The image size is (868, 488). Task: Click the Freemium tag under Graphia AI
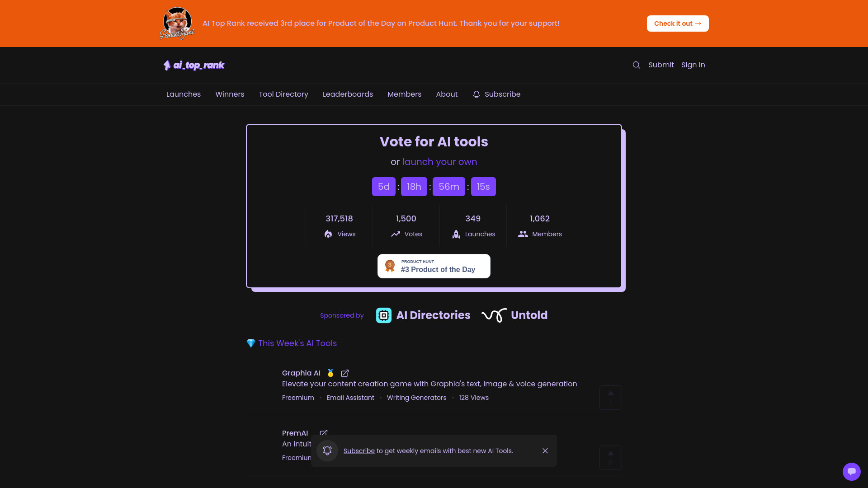coord(298,398)
